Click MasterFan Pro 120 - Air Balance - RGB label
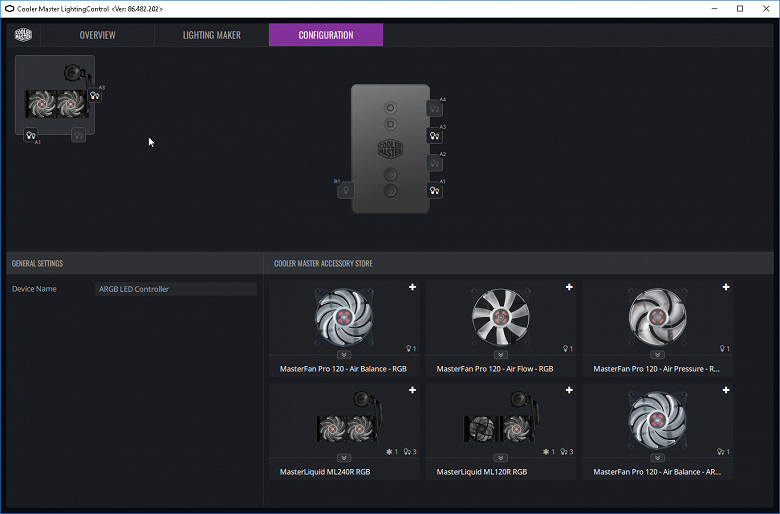The width and height of the screenshot is (780, 514). [x=343, y=369]
